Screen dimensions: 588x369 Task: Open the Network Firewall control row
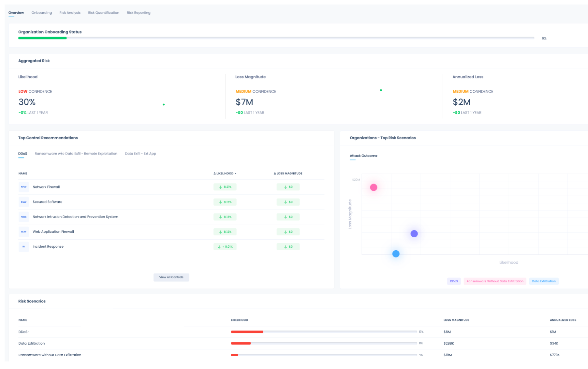[x=171, y=187]
